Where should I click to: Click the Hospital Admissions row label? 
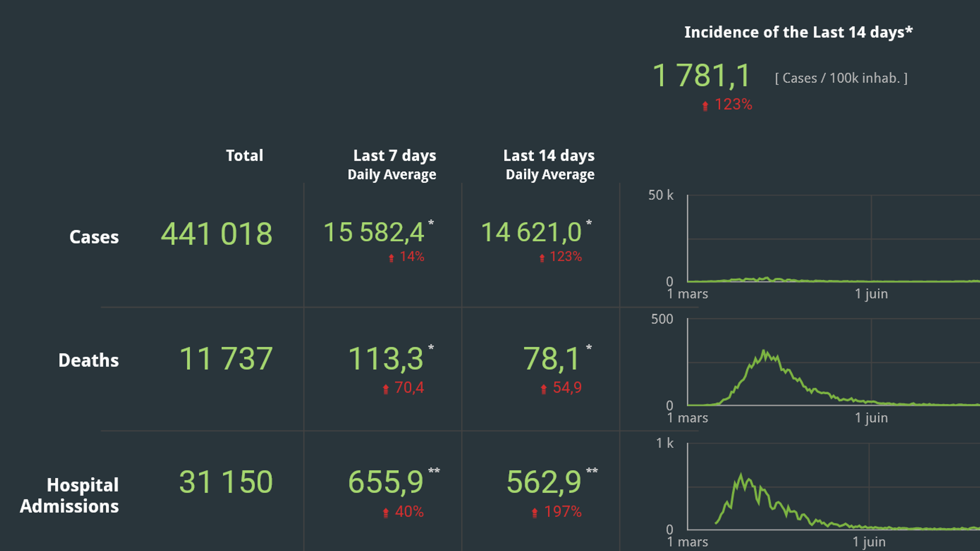point(69,495)
